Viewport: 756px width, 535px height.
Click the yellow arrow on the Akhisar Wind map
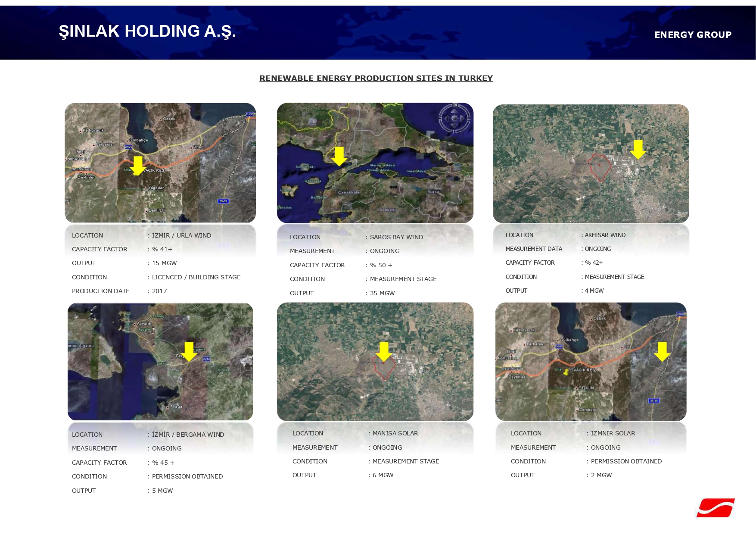pos(638,149)
